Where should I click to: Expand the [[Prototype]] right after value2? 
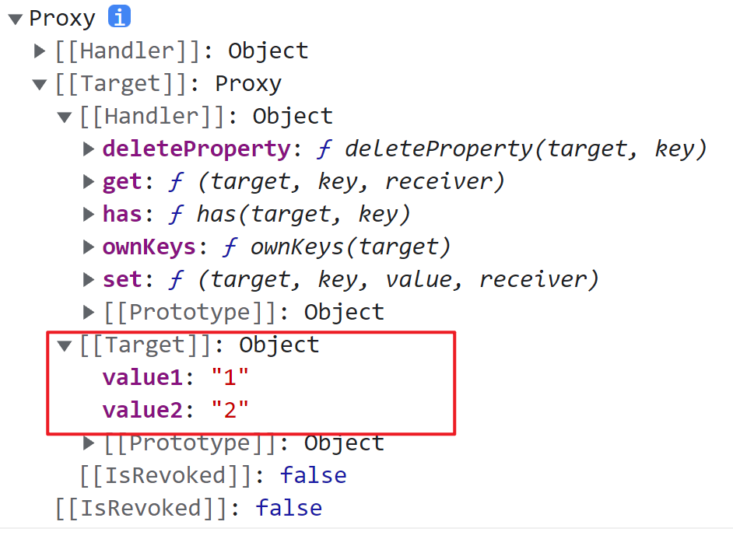89,443
